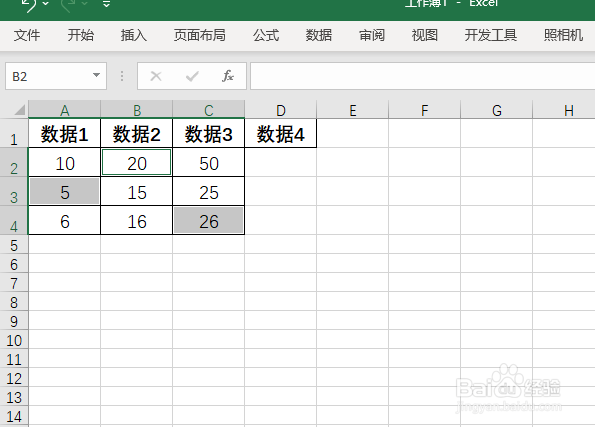Select cell with value 25
595x427 pixels.
coord(208,192)
